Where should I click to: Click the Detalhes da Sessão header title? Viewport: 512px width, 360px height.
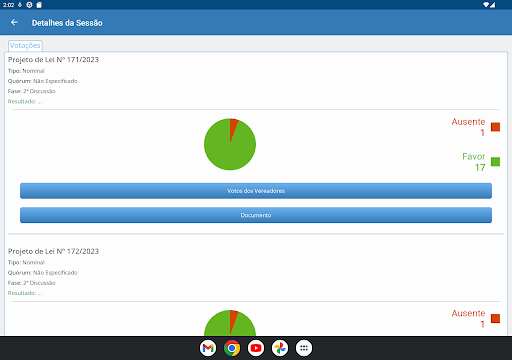[67, 23]
